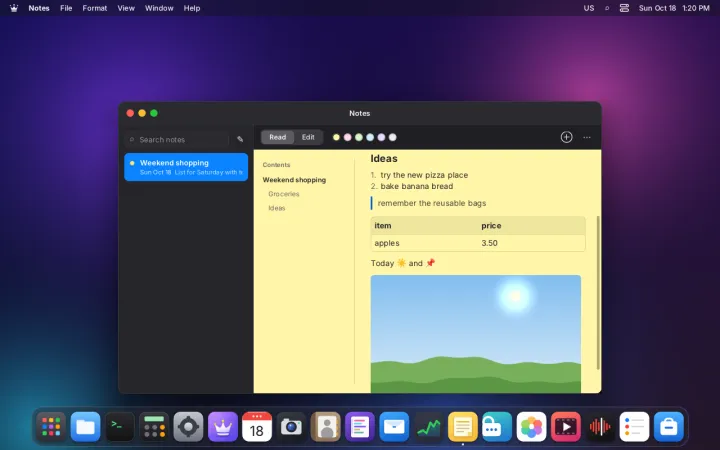Open the crown system menu in the menu bar
This screenshot has width=720, height=450.
14,8
